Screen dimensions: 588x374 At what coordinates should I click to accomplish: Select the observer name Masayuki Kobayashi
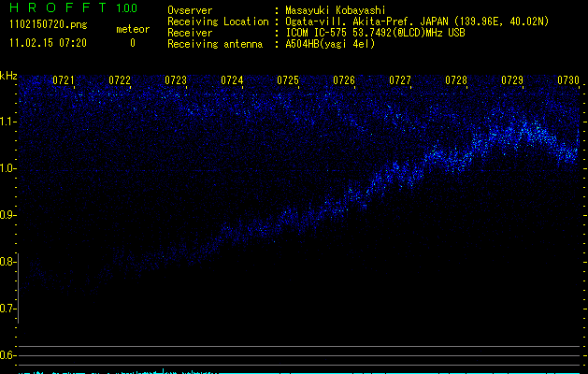coord(336,10)
